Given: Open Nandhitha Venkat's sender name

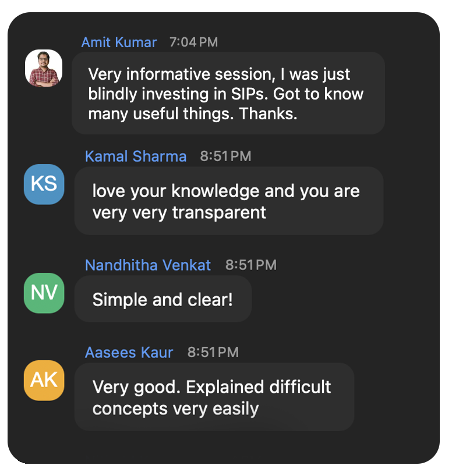Looking at the screenshot, I should tap(148, 265).
